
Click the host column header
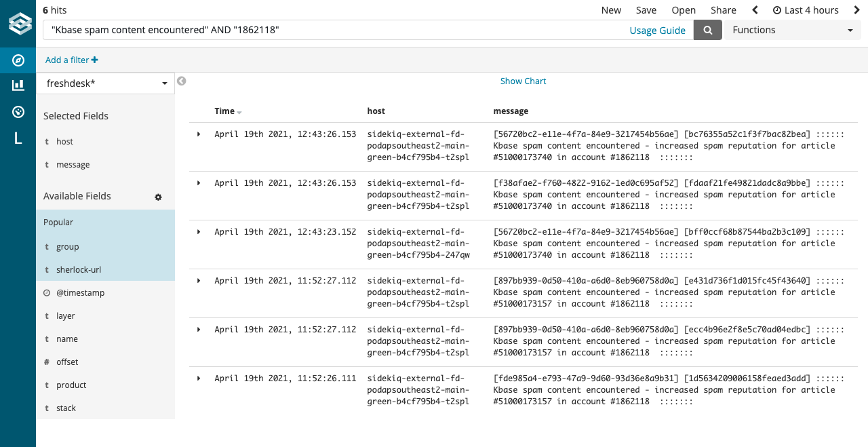[376, 111]
